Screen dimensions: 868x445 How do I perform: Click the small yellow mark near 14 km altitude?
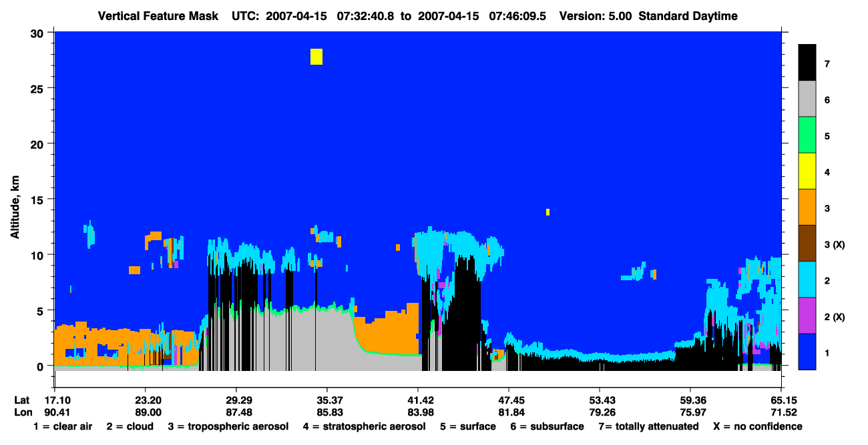coord(548,212)
